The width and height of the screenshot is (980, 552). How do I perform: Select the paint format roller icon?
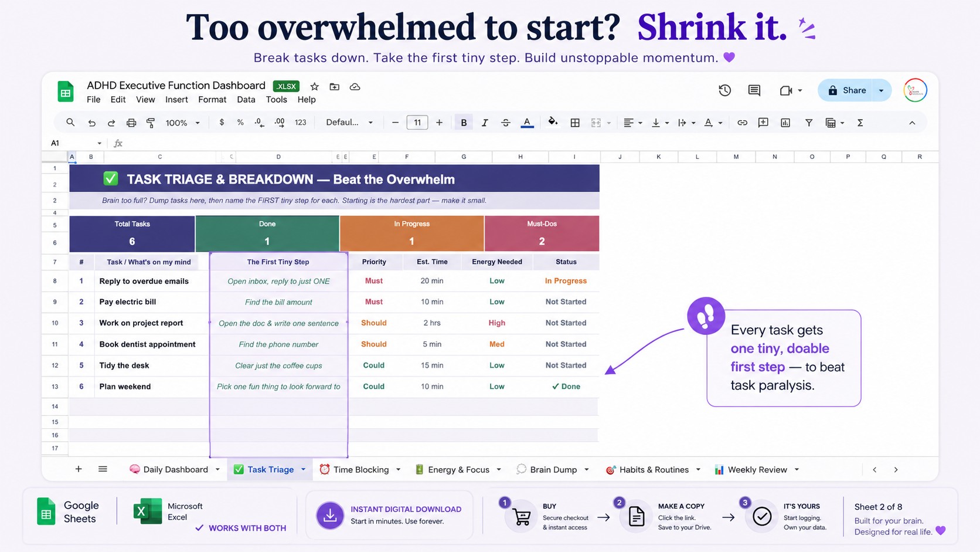point(151,123)
